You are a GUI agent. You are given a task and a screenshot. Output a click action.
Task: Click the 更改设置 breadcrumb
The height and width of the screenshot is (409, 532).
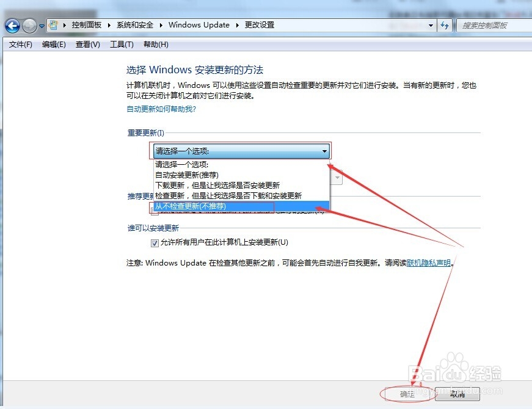260,25
